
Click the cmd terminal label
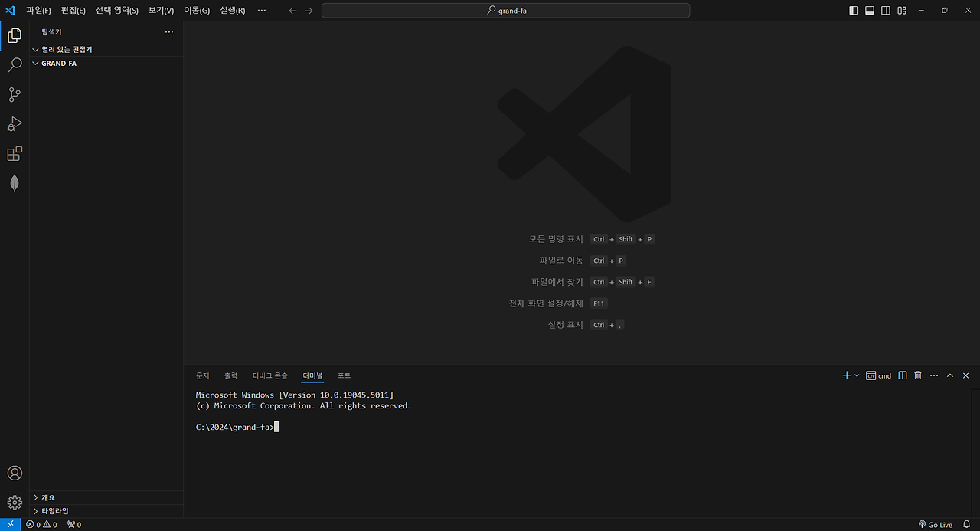click(x=879, y=375)
